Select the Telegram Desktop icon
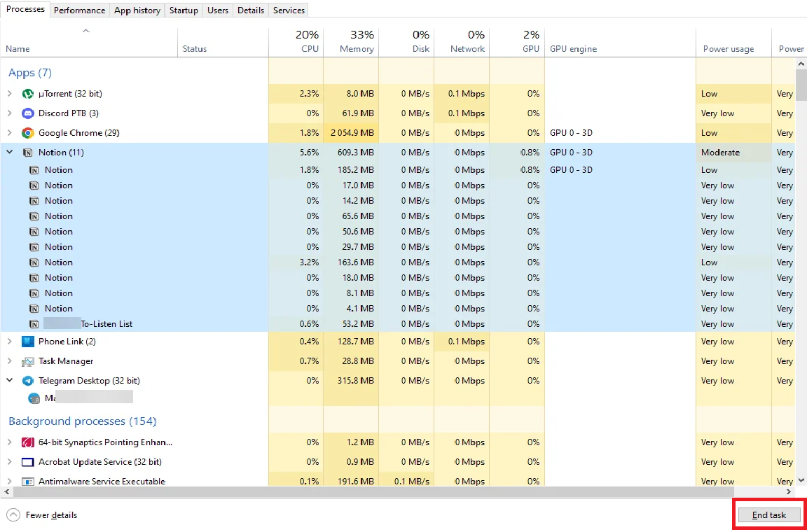 click(x=28, y=381)
